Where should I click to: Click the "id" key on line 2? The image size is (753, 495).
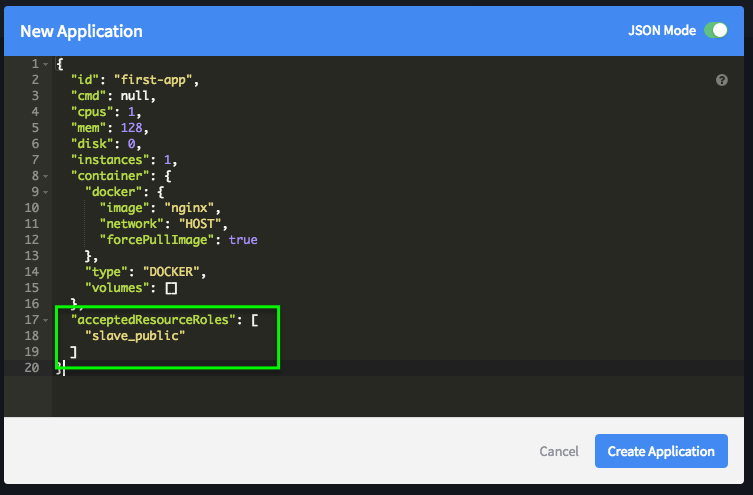click(85, 80)
